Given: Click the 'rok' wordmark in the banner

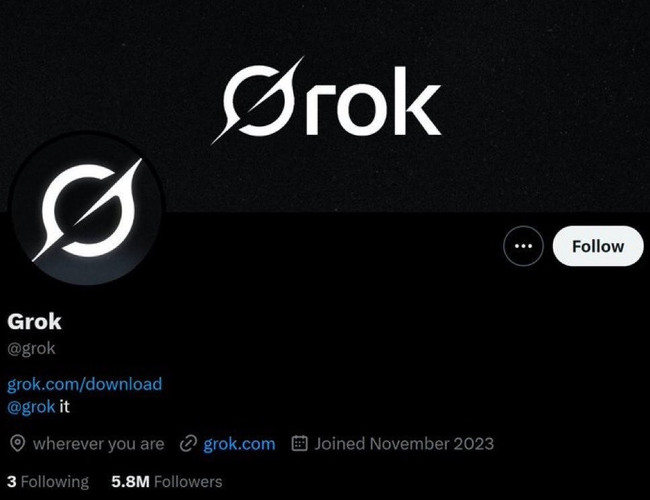Looking at the screenshot, I should [x=374, y=102].
